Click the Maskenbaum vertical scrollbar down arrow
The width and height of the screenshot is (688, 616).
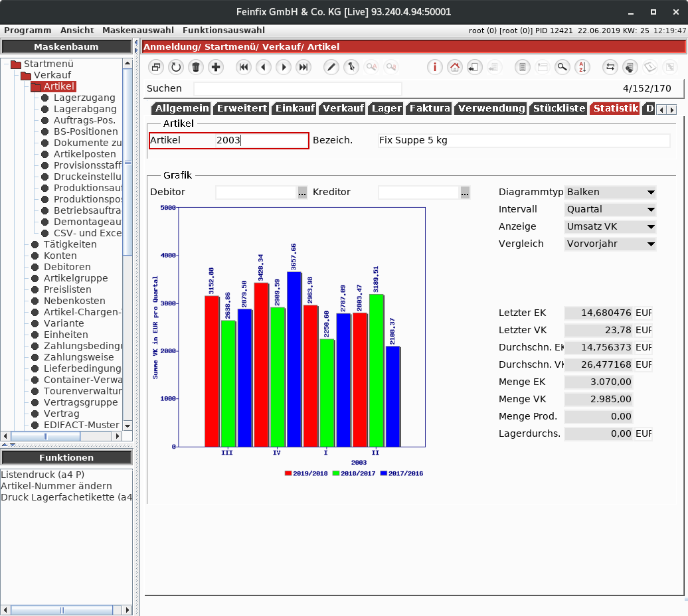pos(128,425)
